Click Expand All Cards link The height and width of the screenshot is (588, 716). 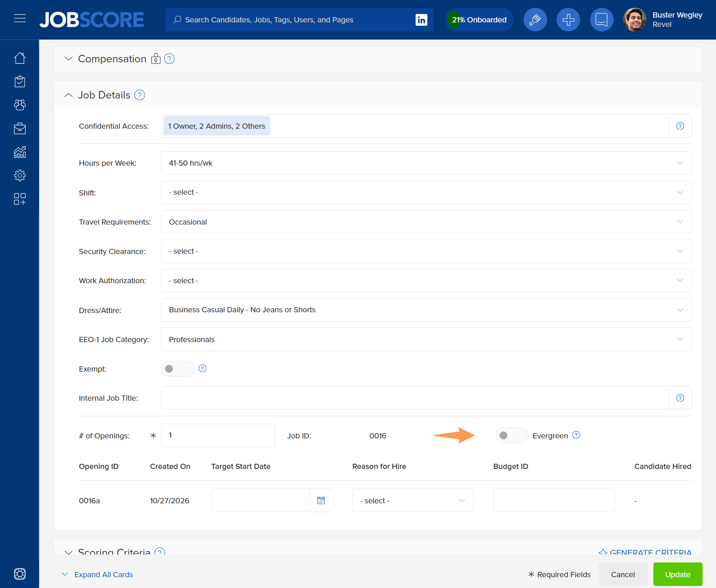[x=103, y=575]
